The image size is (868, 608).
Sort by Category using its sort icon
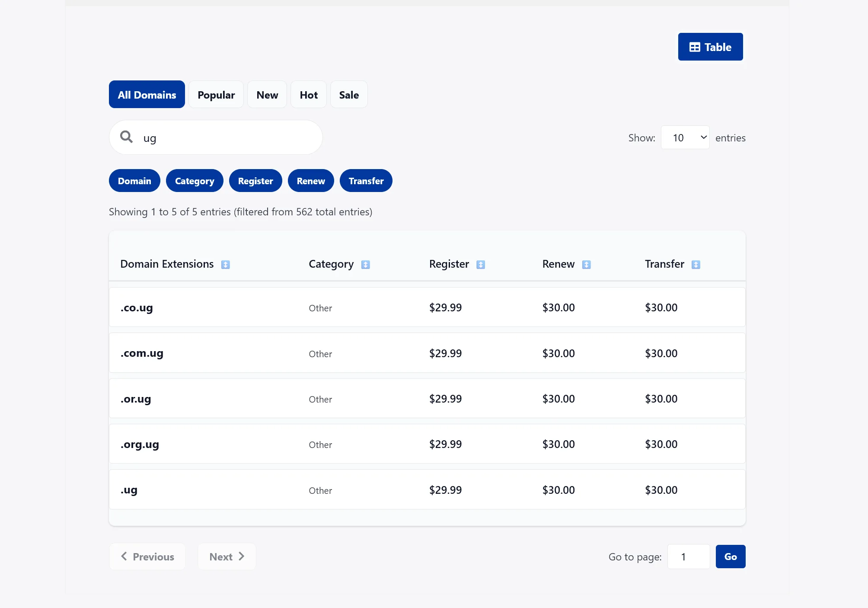pos(366,265)
